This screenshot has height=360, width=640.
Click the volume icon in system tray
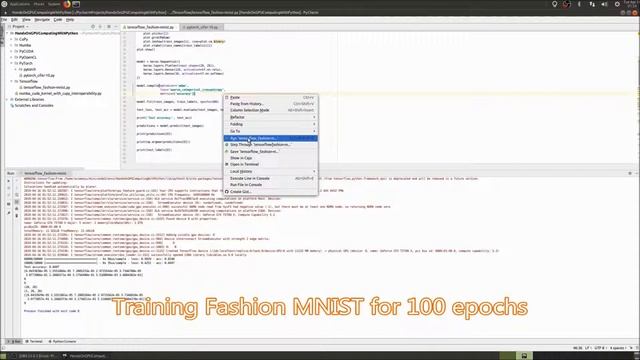tap(604, 4)
